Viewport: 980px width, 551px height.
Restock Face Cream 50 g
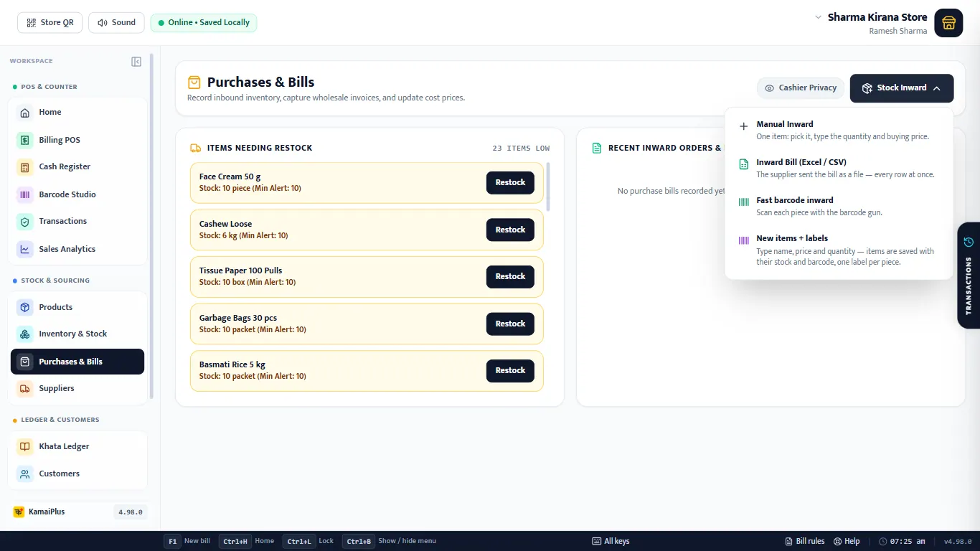pos(510,183)
